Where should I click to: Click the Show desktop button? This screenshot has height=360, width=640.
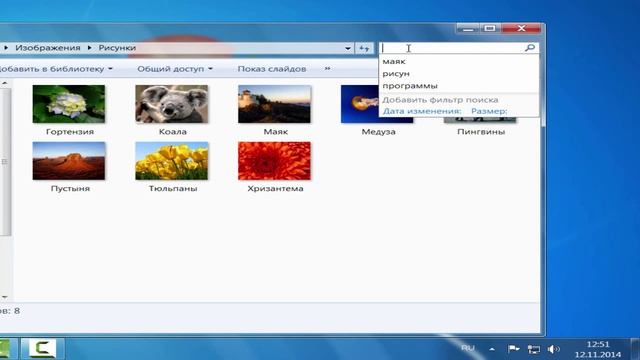(x=635, y=349)
